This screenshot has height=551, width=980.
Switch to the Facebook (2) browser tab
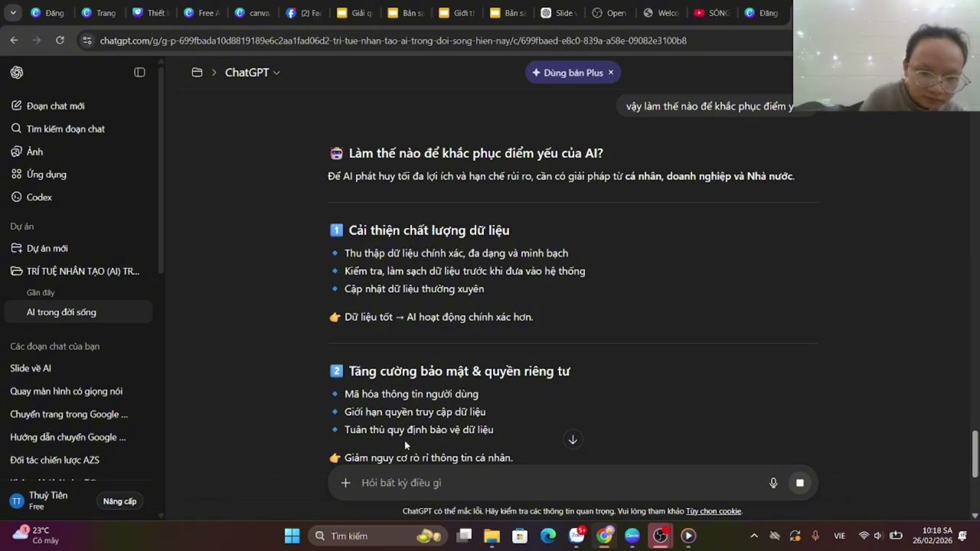tap(303, 13)
